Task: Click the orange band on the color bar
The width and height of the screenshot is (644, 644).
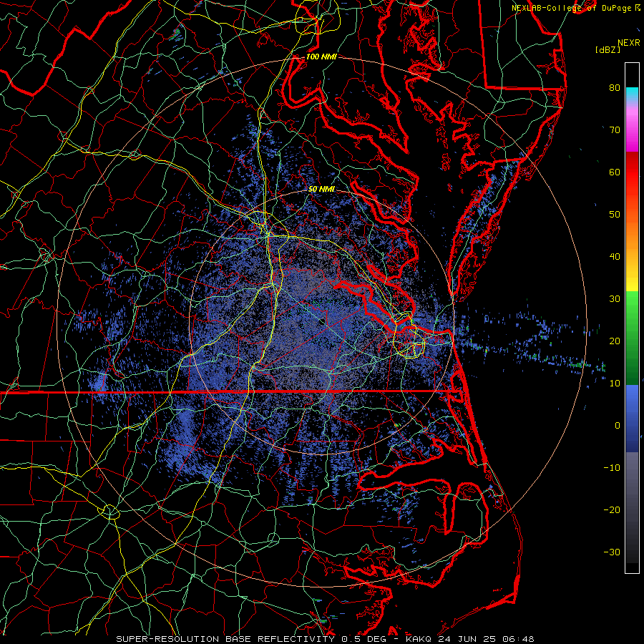Action: 632,234
